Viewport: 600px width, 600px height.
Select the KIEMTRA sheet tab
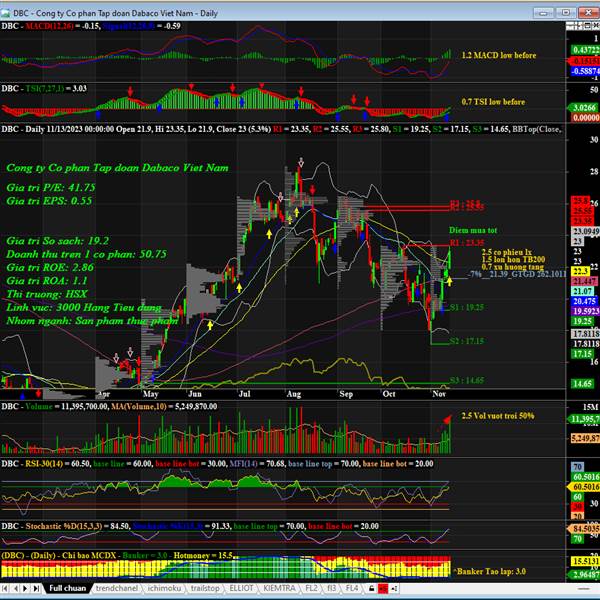point(279,588)
